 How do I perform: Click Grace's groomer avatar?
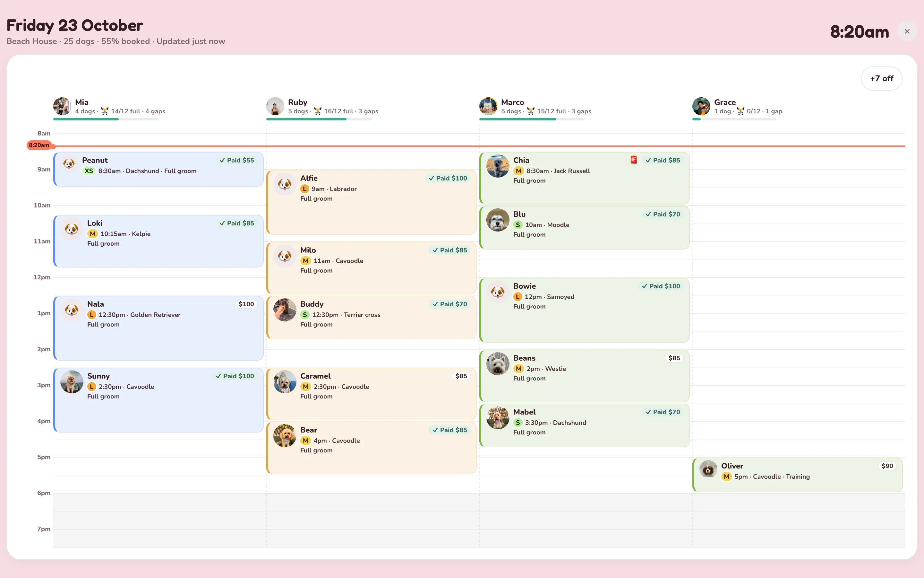pyautogui.click(x=701, y=106)
